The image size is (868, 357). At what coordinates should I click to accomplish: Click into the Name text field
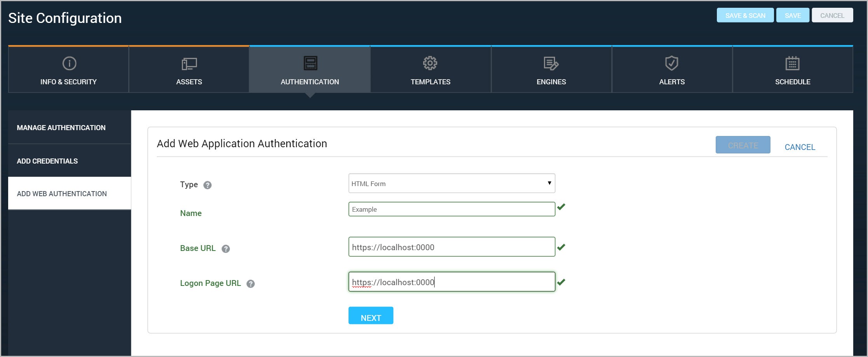[x=451, y=209]
